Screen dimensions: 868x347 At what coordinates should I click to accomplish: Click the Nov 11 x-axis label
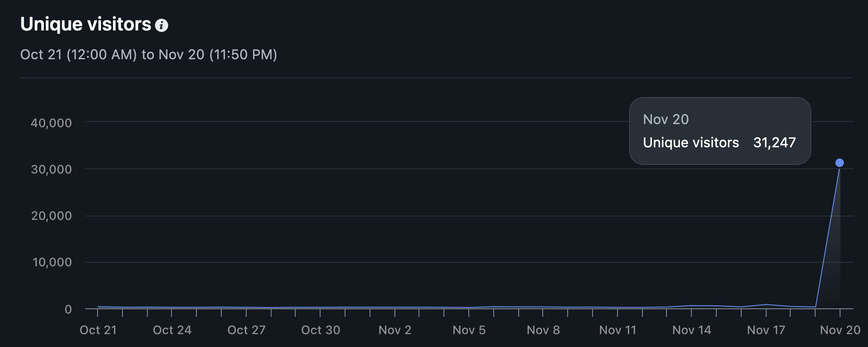pyautogui.click(x=617, y=330)
